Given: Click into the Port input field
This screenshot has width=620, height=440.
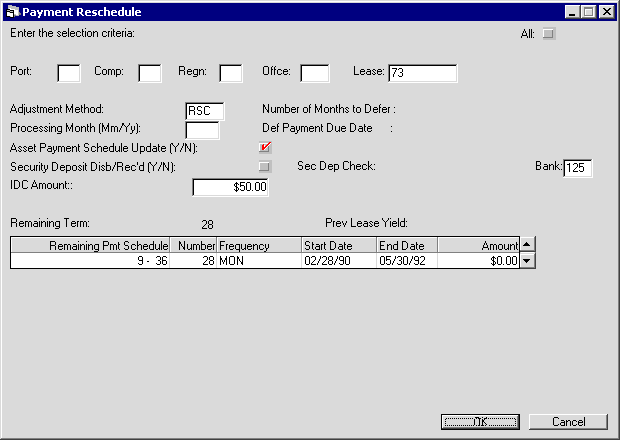Looking at the screenshot, I should coord(69,73).
